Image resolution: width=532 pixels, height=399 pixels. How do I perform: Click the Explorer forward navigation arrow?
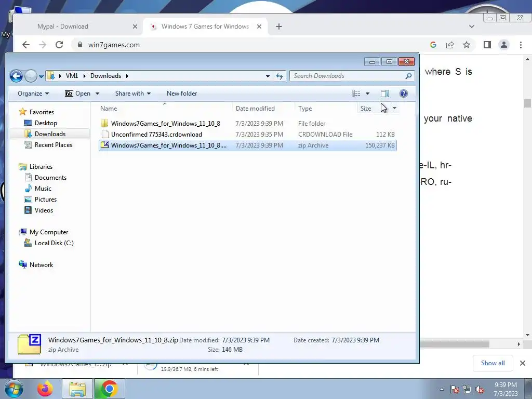pyautogui.click(x=31, y=76)
